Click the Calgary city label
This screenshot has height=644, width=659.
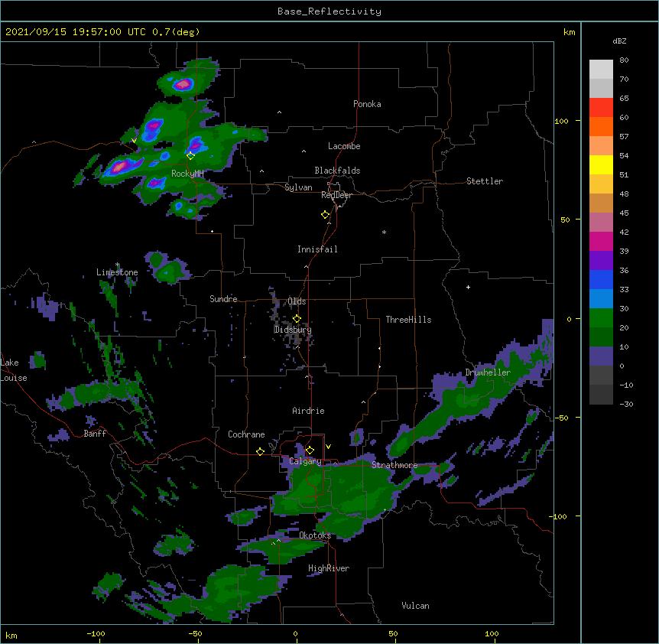(305, 461)
